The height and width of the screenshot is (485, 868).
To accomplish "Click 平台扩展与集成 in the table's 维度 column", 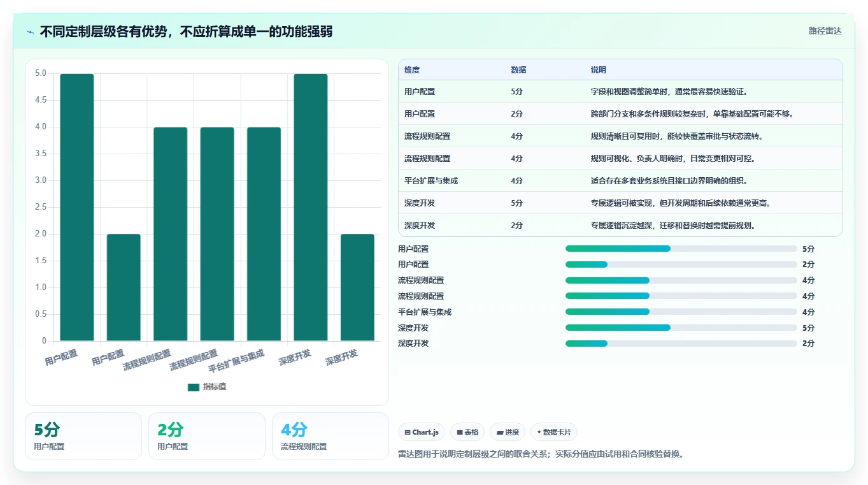I will (x=431, y=181).
